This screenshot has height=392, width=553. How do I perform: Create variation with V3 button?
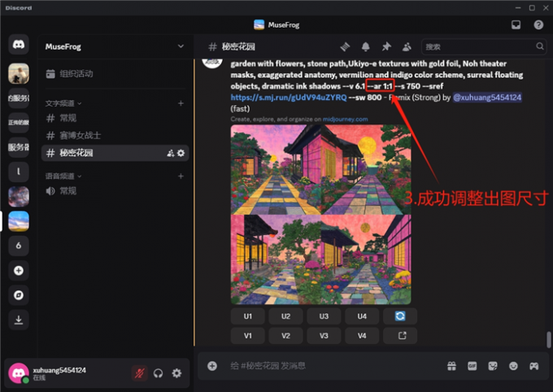pyautogui.click(x=324, y=336)
